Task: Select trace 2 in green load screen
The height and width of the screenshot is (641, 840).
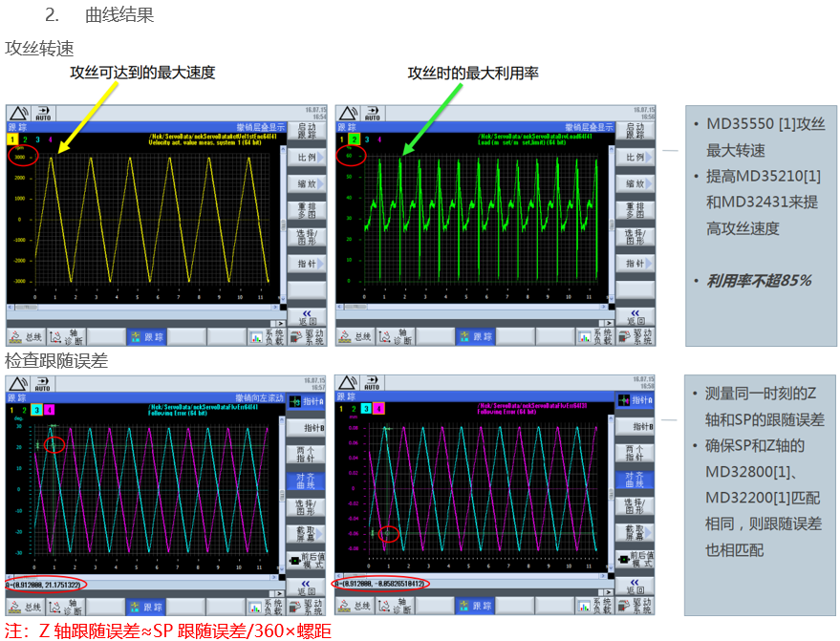Action: tap(355, 139)
